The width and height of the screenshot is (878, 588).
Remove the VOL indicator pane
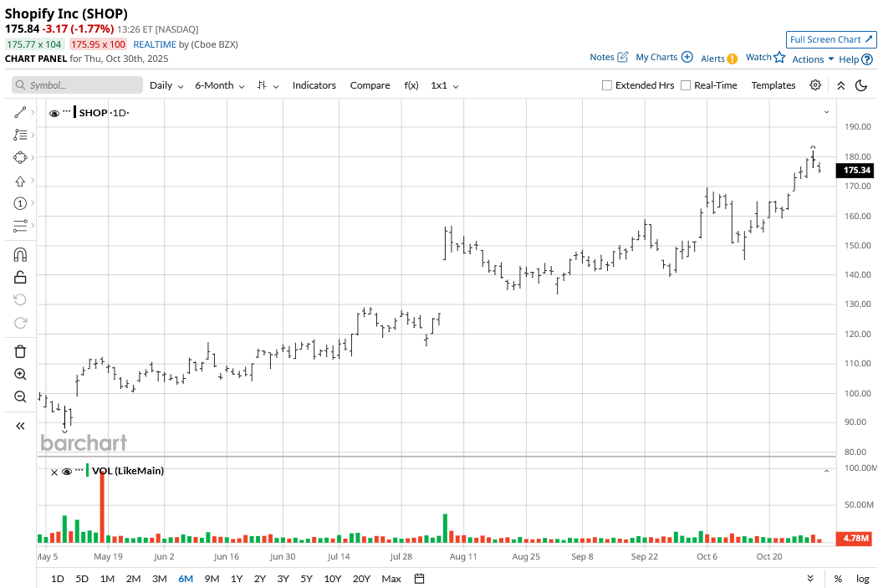point(54,472)
